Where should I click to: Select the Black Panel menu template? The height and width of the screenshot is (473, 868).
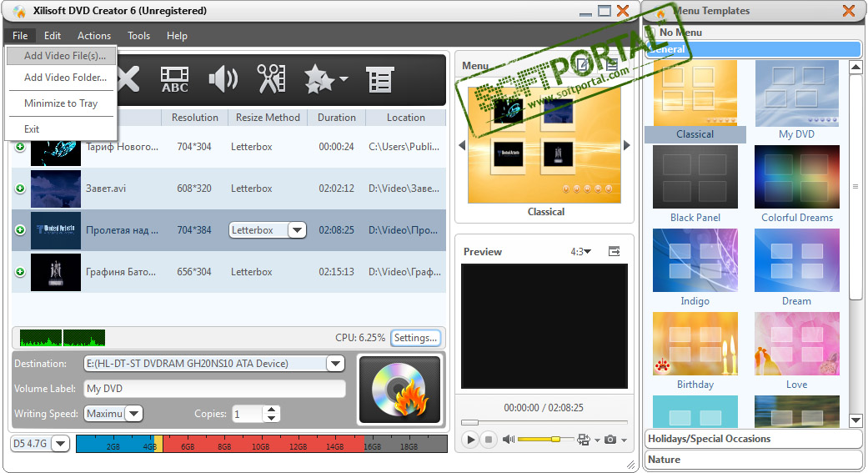click(x=695, y=184)
